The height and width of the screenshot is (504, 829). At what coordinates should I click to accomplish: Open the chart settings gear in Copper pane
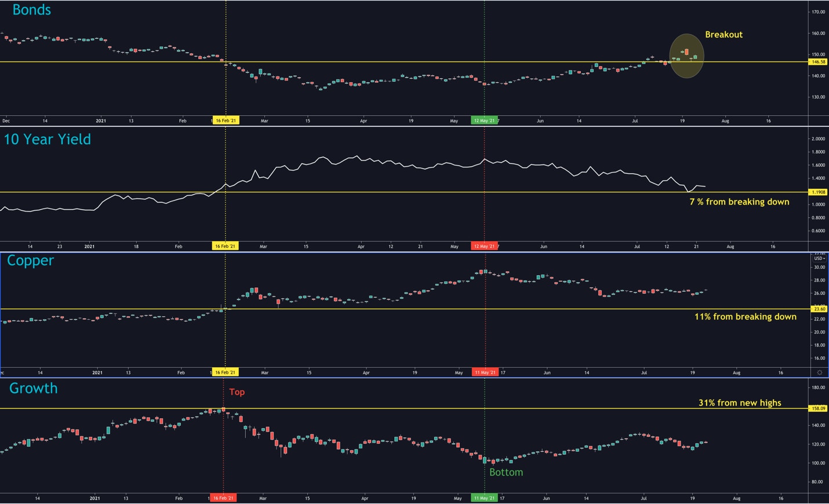tap(819, 372)
